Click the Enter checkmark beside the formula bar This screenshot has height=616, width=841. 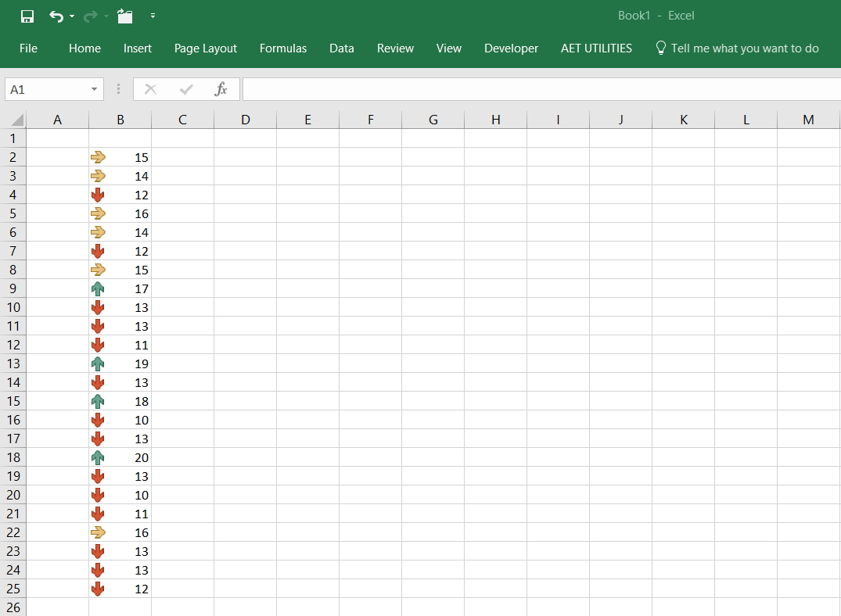(185, 88)
